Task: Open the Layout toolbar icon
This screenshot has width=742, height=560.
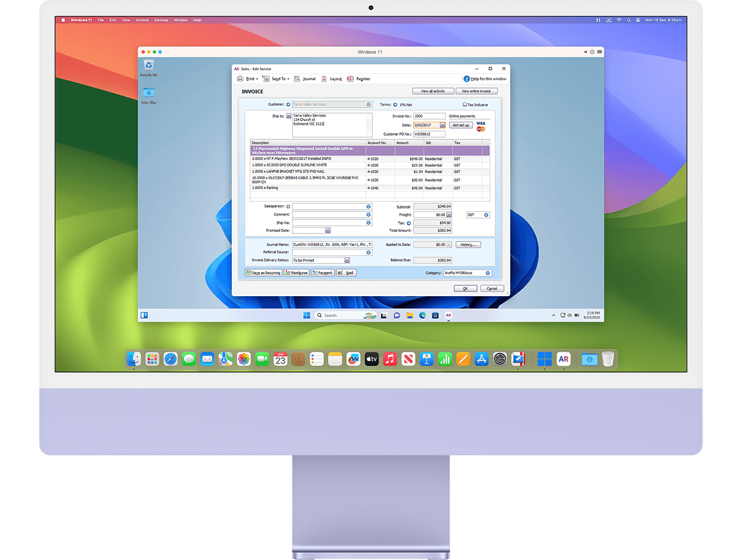Action: point(323,78)
